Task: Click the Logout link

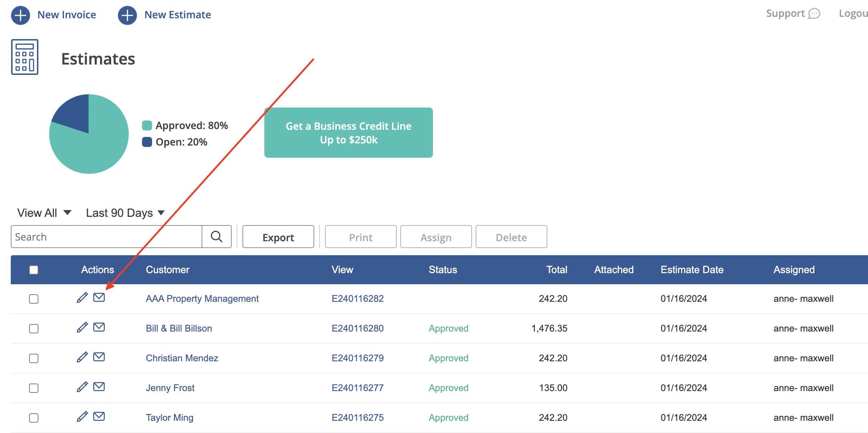Action: coord(853,14)
